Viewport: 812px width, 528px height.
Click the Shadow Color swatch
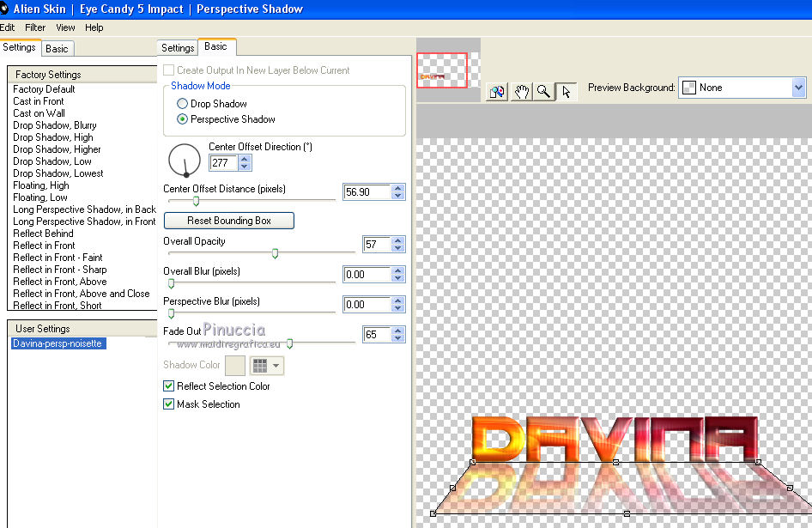235,366
